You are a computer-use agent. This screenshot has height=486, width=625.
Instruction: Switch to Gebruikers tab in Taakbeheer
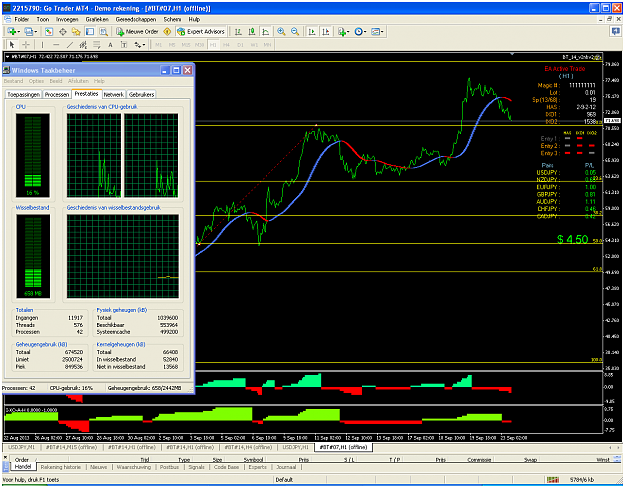click(x=142, y=94)
